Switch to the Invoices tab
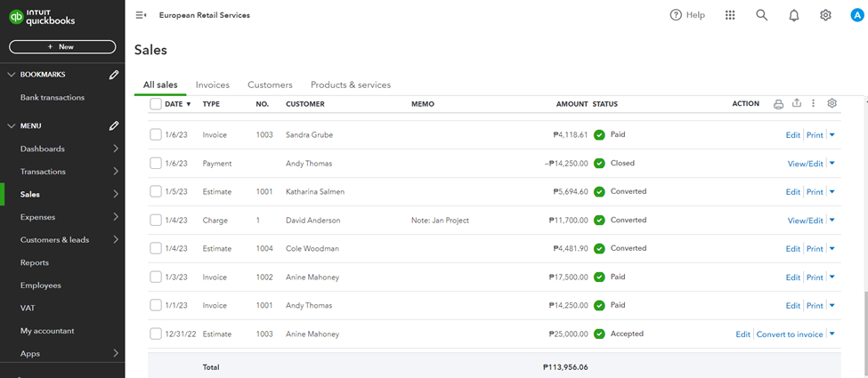 pos(213,84)
